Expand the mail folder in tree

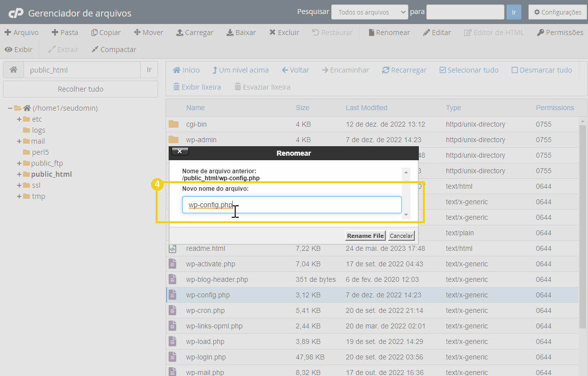[x=19, y=141]
